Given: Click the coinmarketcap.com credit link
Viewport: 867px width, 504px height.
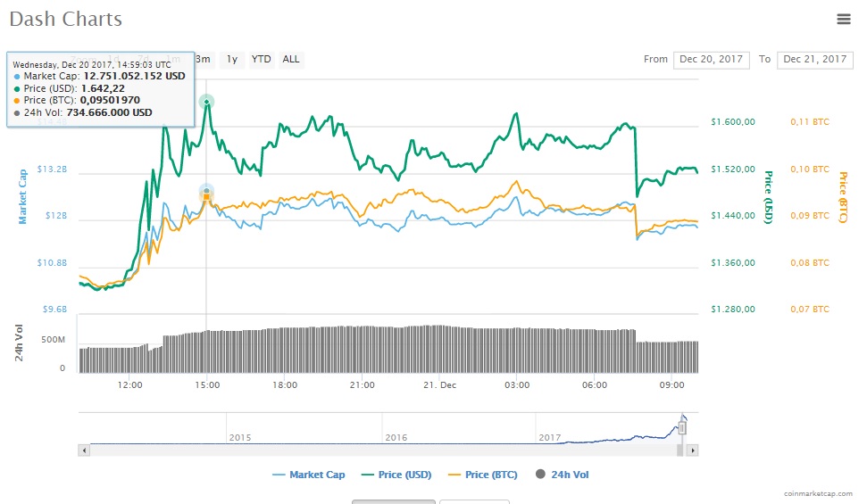Looking at the screenshot, I should point(818,493).
